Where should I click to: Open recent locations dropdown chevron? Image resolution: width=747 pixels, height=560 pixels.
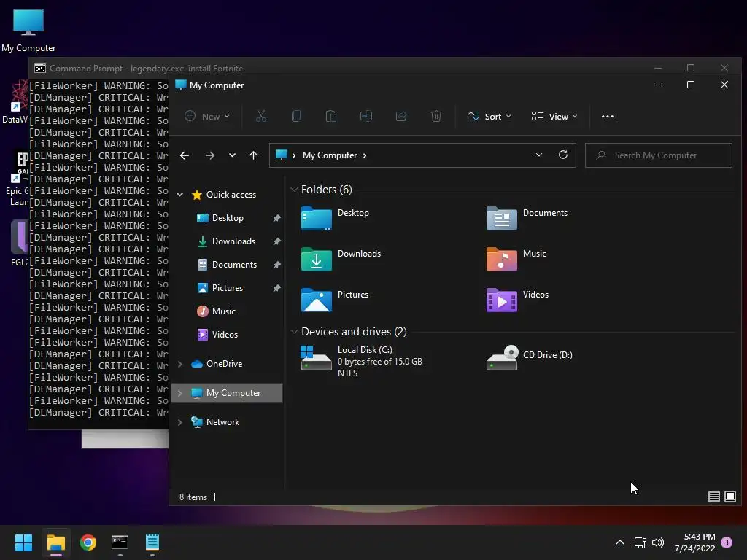[232, 155]
